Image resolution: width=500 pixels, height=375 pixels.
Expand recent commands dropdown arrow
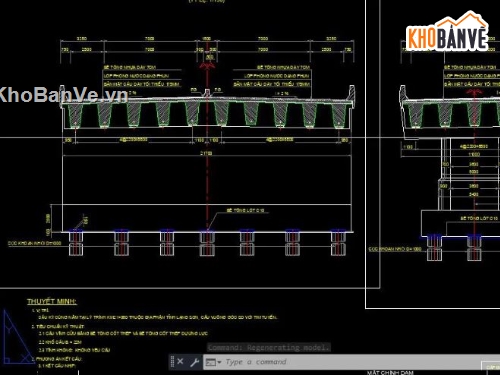pyautogui.click(x=219, y=362)
